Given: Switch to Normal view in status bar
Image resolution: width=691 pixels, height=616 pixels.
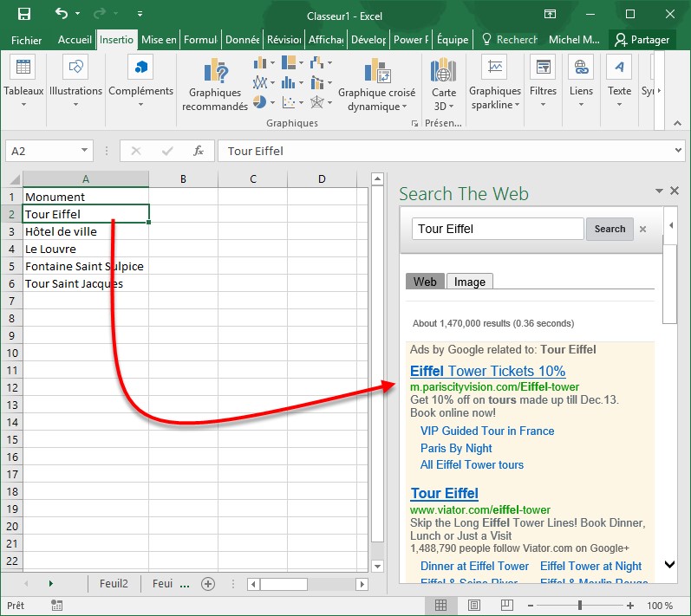Looking at the screenshot, I should 440,606.
